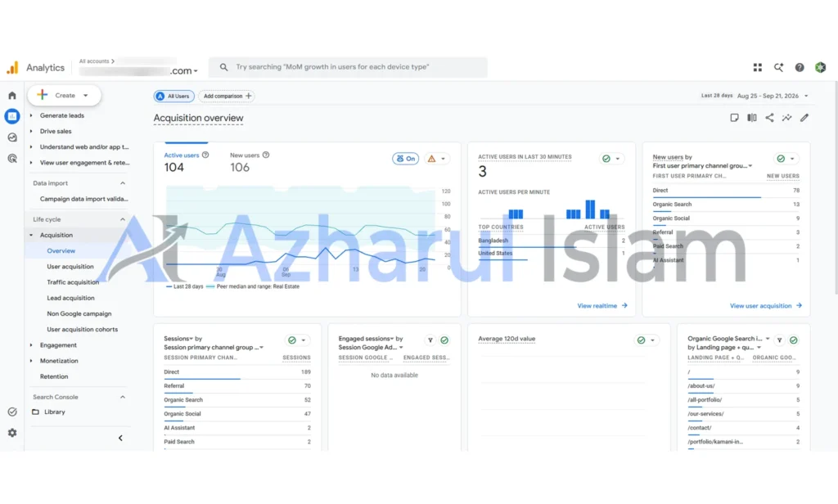Open Retention in sidebar
The image size is (838, 504).
pos(54,376)
